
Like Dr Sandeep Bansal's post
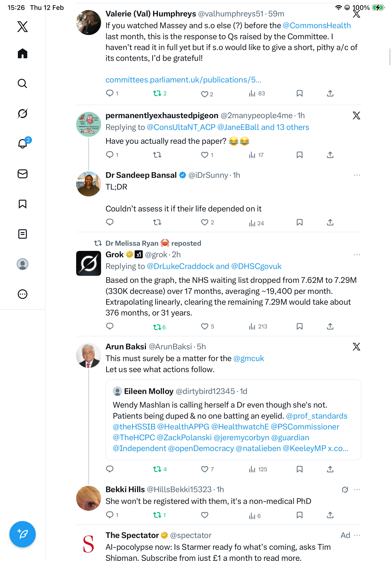pyautogui.click(x=204, y=222)
